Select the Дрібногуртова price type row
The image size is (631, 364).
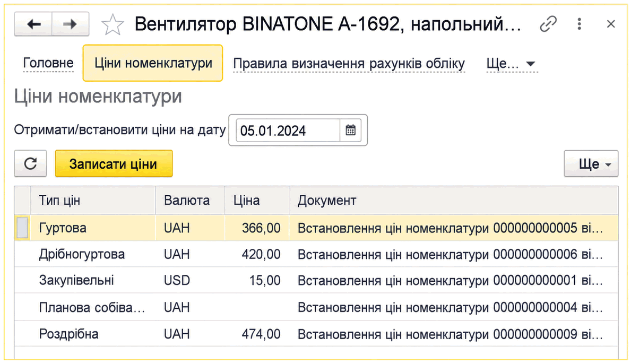[x=316, y=254]
